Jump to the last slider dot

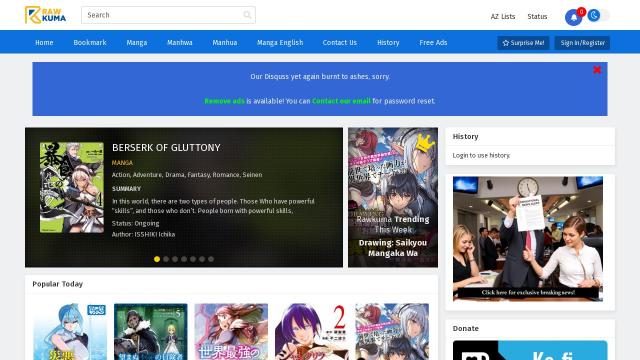(211, 259)
